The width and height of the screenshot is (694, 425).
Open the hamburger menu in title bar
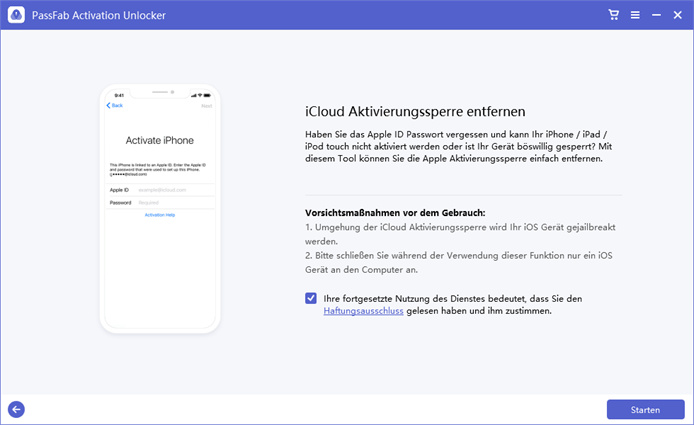635,15
